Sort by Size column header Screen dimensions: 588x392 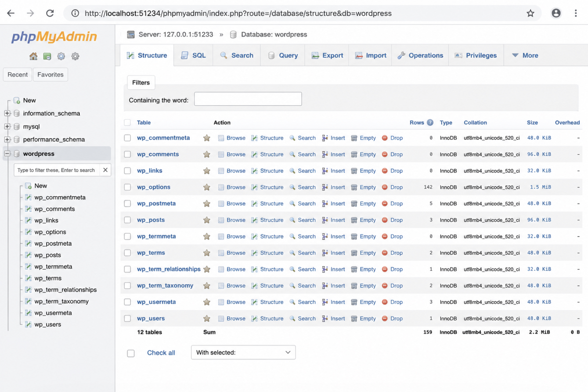coord(532,123)
